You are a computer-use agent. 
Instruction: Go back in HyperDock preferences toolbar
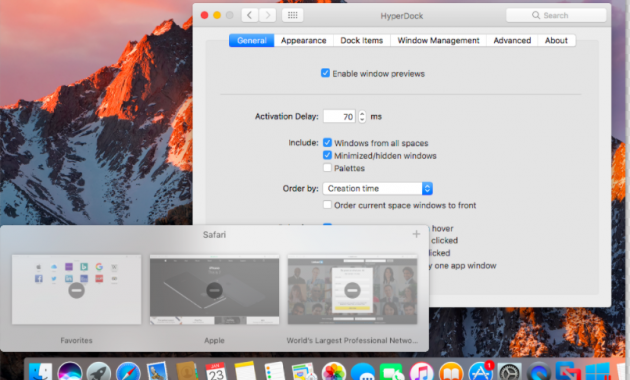click(250, 15)
